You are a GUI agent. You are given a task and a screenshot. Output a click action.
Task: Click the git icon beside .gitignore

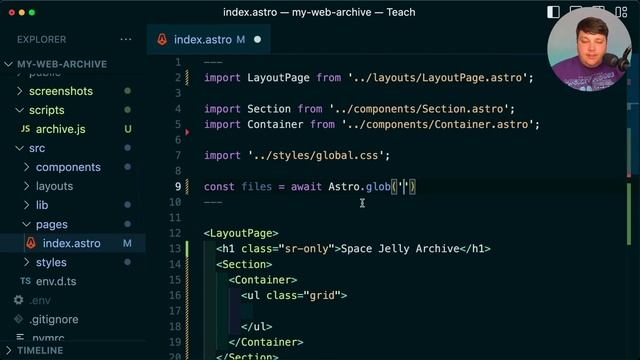(x=18, y=319)
